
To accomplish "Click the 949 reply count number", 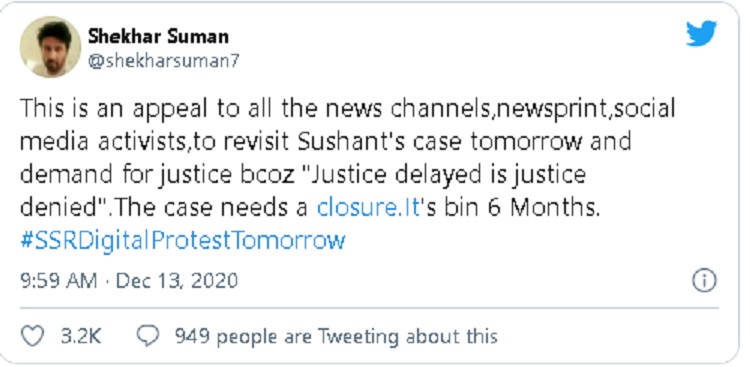I will pos(192,336).
